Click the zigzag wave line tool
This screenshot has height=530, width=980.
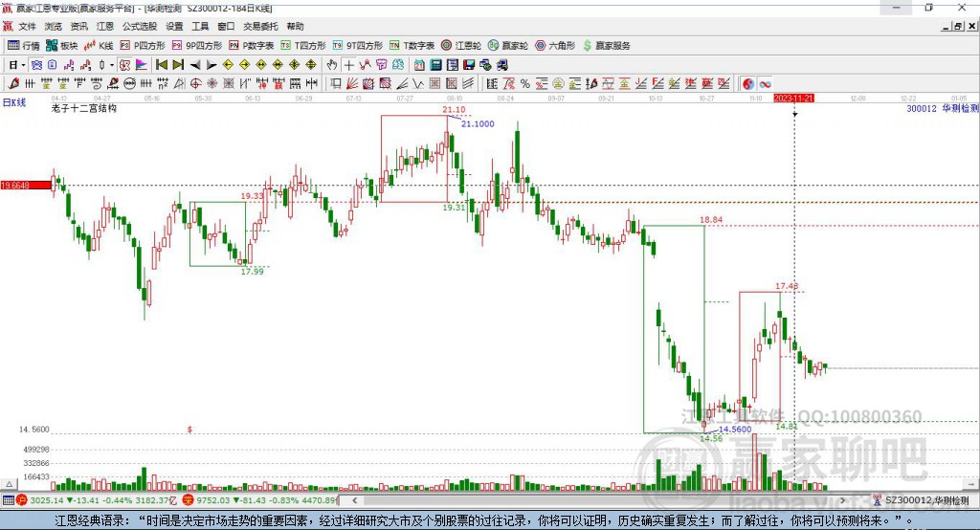(x=418, y=84)
